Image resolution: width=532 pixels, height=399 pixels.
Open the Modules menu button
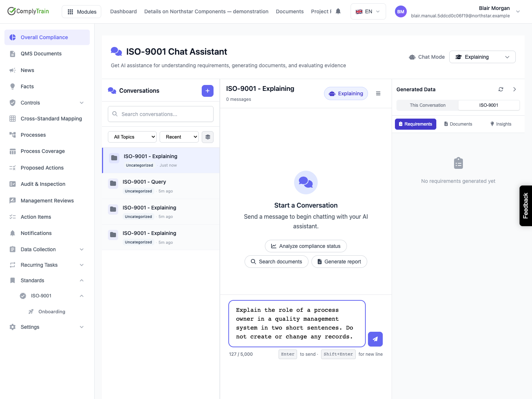81,12
